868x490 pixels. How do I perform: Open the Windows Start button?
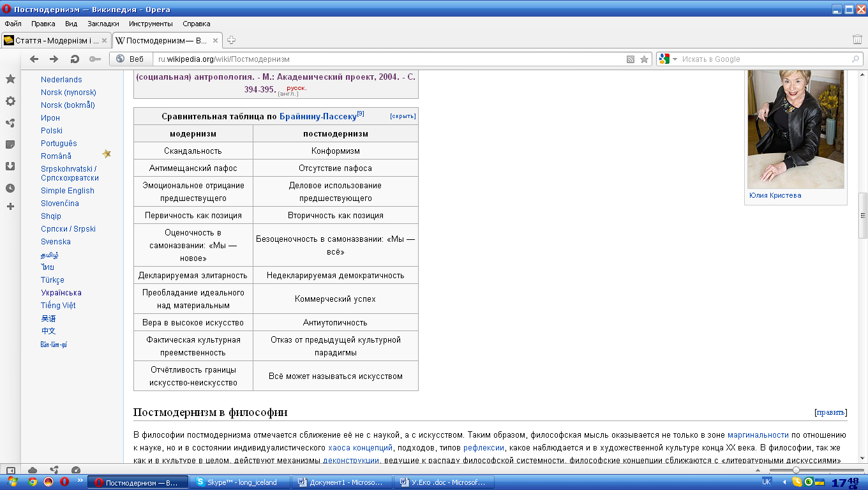click(12, 482)
